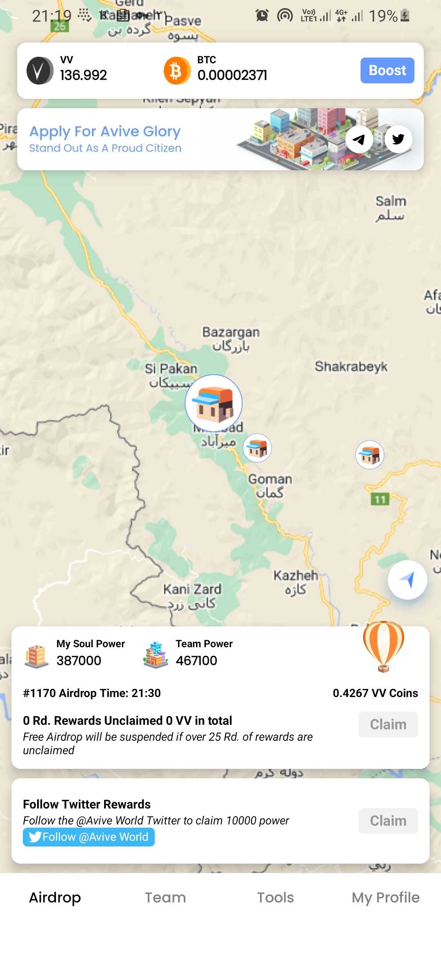
Task: Open the Tools tab
Action: click(275, 898)
